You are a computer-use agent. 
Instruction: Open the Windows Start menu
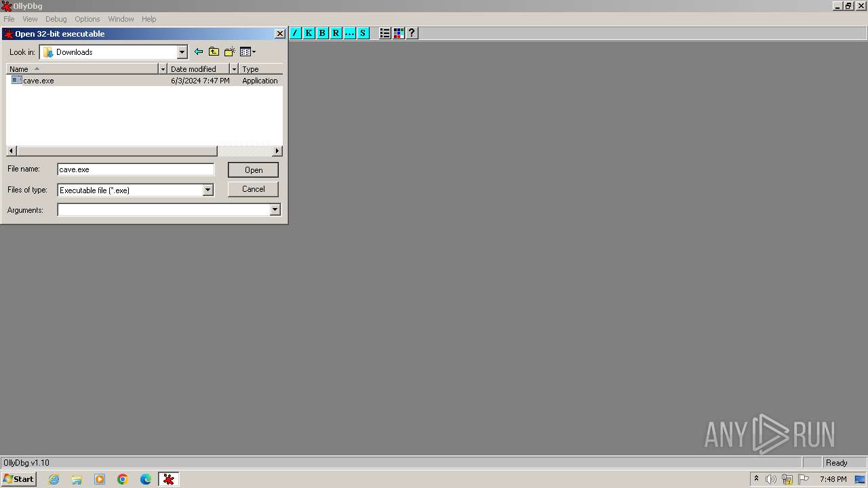tap(18, 479)
